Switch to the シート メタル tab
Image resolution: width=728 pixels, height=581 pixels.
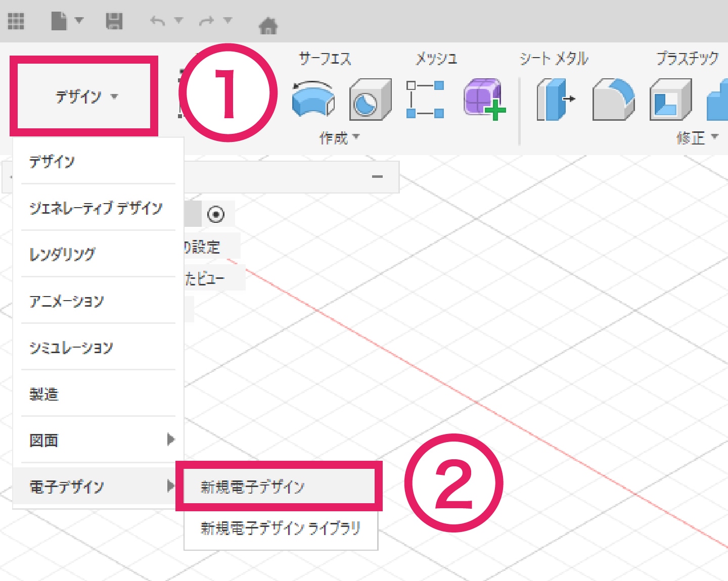(x=554, y=59)
